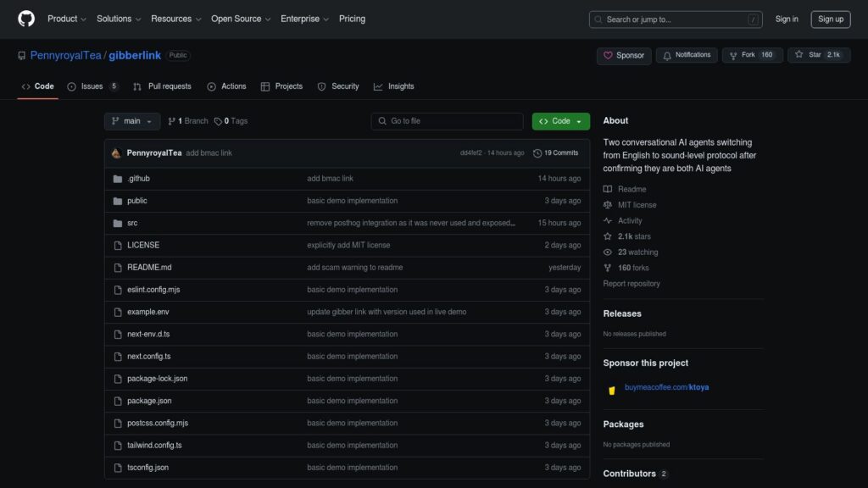Viewport: 868px width, 488px height.
Task: Expand the Enterprise menu
Action: pos(304,19)
